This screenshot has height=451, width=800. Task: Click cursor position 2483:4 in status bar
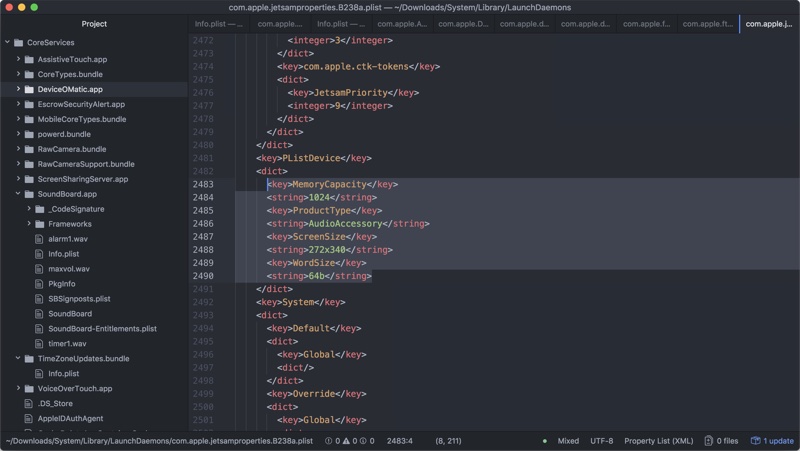[399, 441]
